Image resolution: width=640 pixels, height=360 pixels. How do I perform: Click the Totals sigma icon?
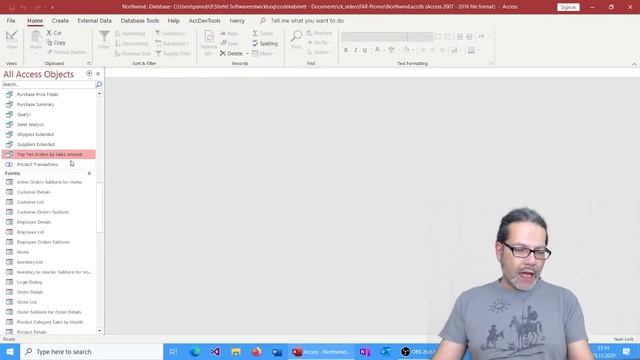point(255,33)
